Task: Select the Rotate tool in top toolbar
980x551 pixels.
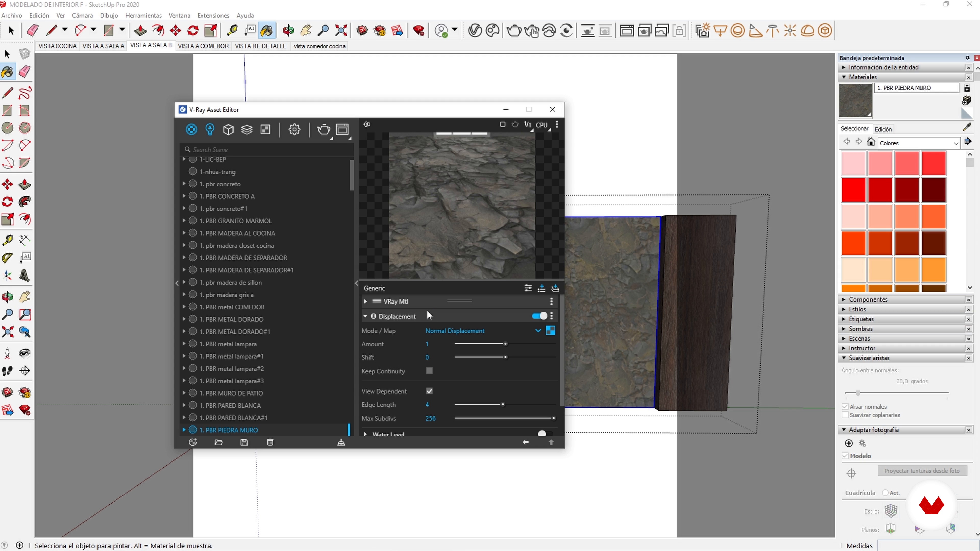Action: 193,30
